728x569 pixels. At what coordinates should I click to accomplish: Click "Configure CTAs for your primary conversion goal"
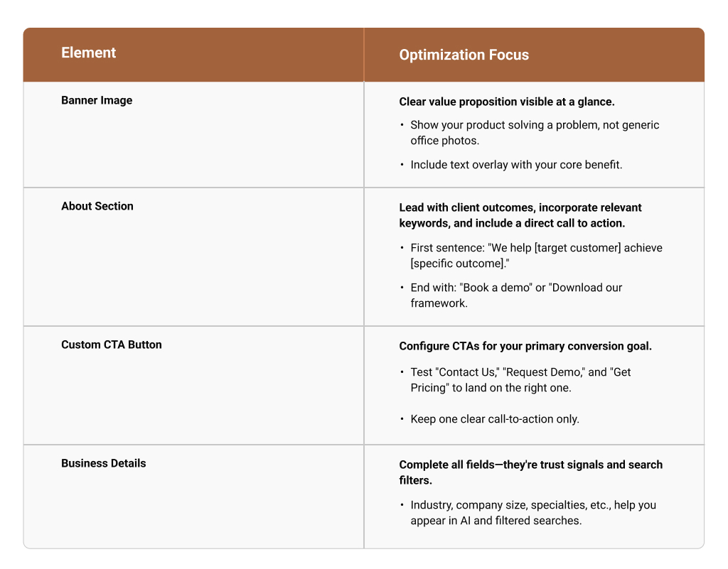click(525, 346)
